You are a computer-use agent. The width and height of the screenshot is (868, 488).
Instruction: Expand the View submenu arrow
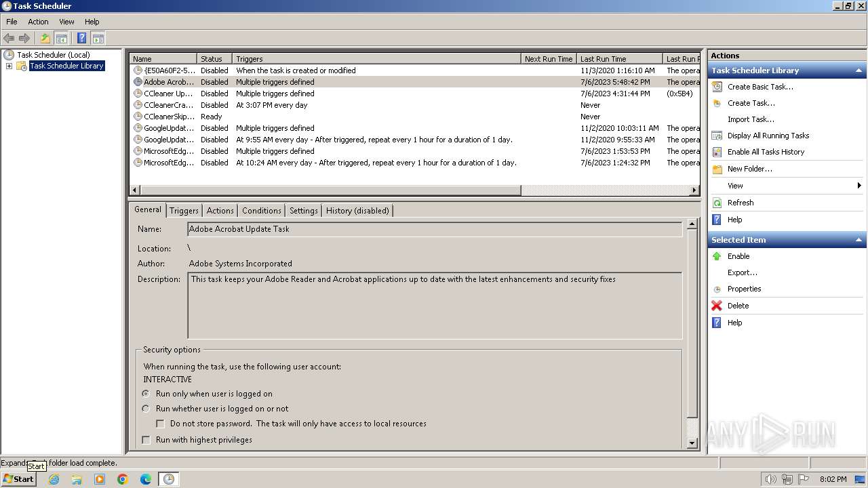pyautogui.click(x=859, y=186)
